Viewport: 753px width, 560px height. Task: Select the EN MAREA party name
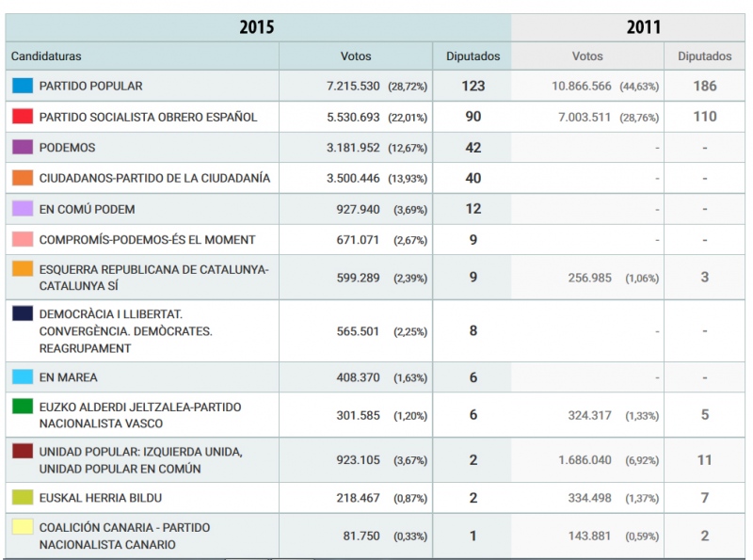point(68,377)
